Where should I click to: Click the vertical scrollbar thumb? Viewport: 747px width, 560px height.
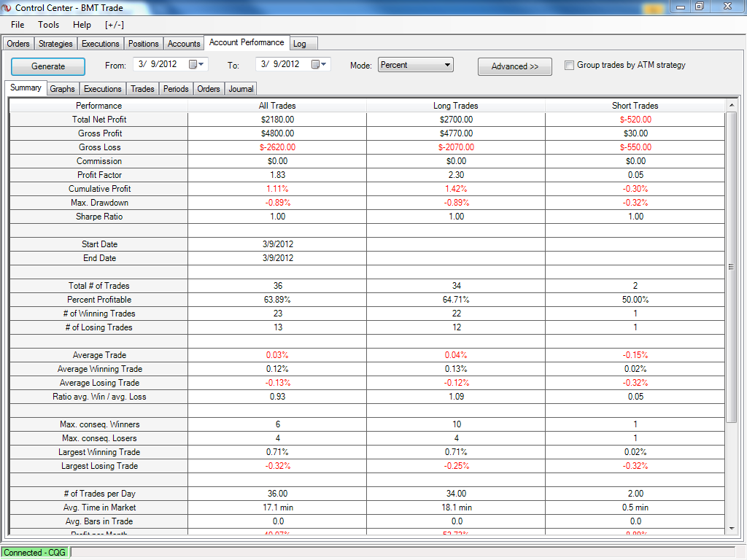pos(731,267)
